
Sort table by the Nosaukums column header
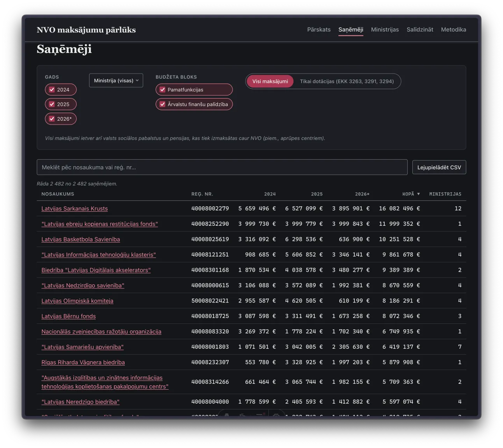(x=58, y=194)
